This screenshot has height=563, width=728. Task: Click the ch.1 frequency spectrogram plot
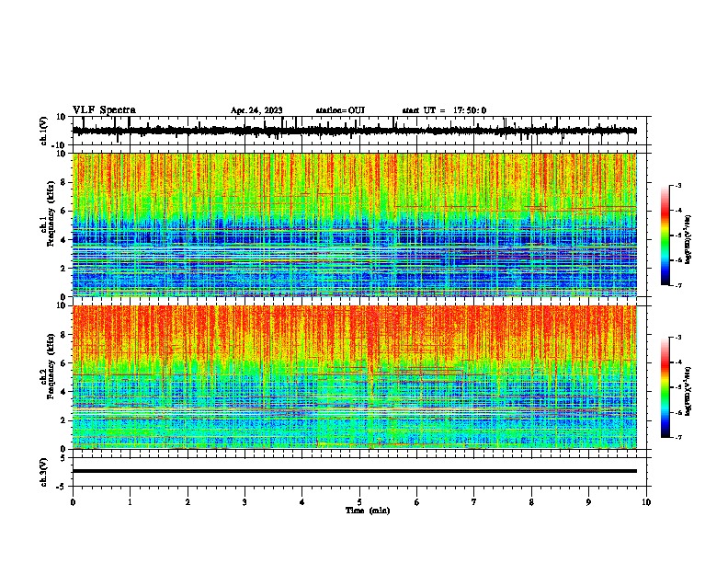[x=355, y=224]
